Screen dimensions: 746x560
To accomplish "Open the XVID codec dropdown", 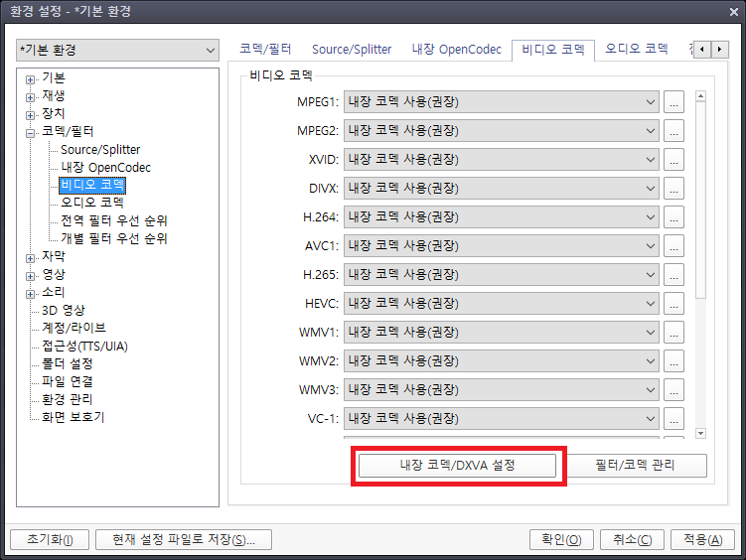I will click(502, 160).
